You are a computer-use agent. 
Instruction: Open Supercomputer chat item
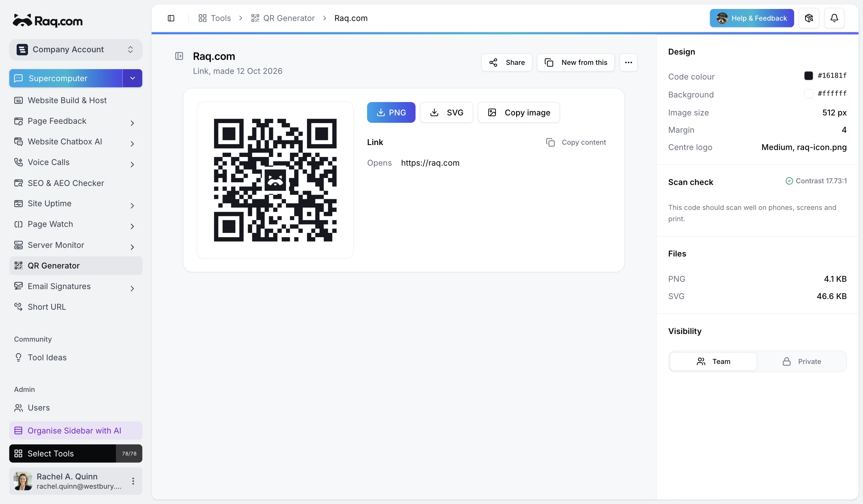coord(66,78)
